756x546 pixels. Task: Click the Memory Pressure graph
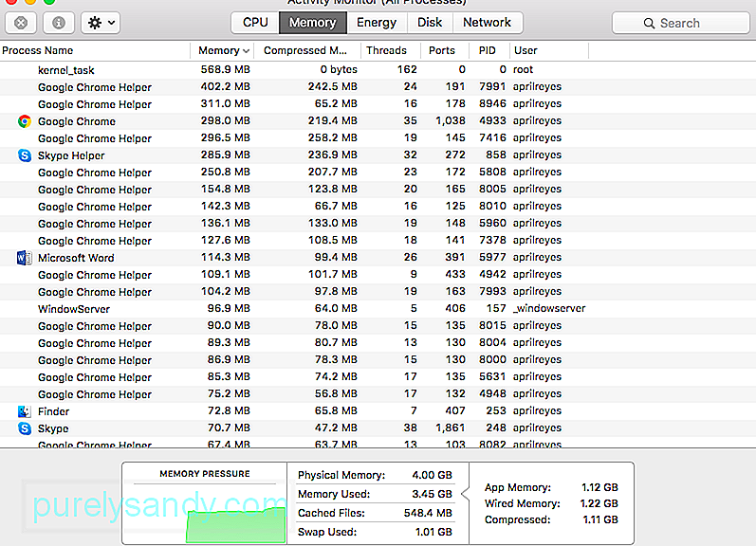[236, 524]
